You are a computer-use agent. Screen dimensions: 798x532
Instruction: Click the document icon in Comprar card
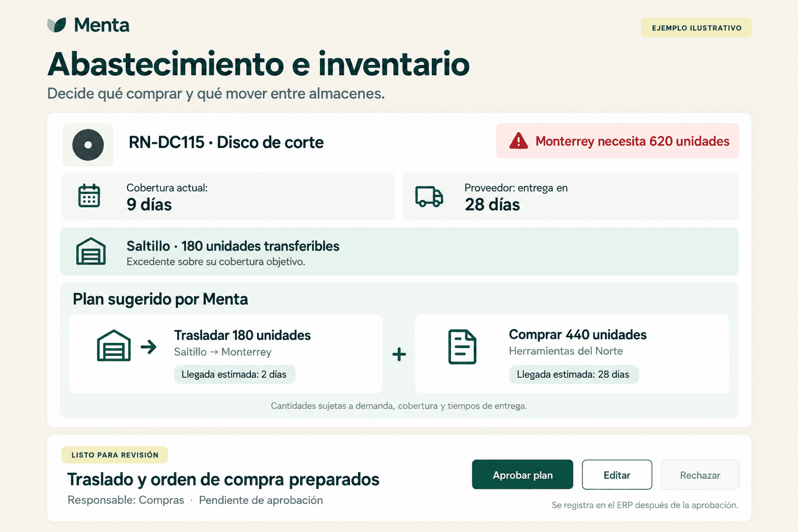click(x=462, y=347)
